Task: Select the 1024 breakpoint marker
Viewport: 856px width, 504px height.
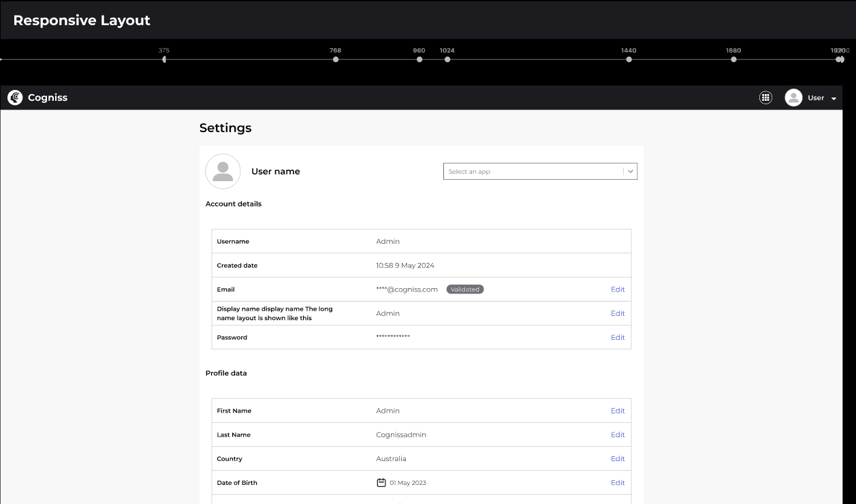Action: (447, 59)
